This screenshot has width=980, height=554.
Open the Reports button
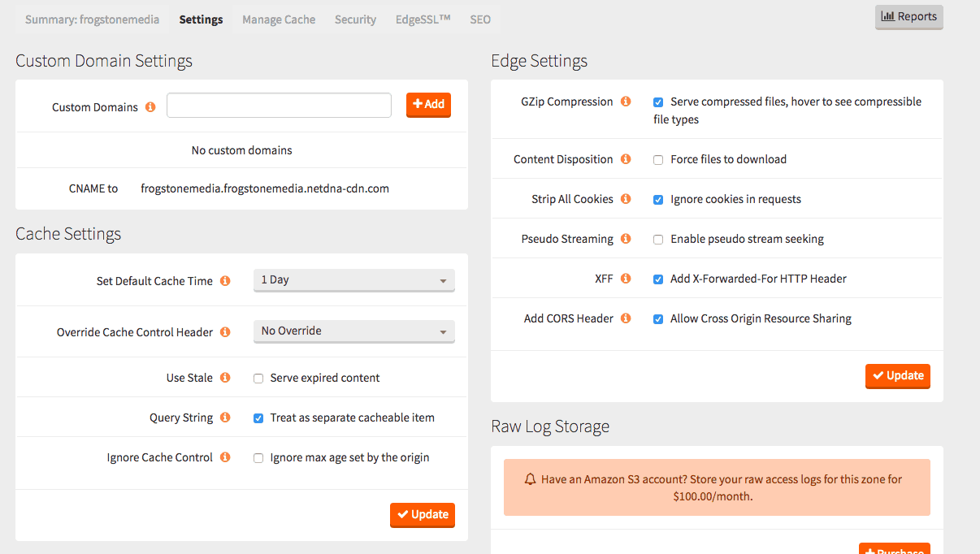[x=908, y=17]
